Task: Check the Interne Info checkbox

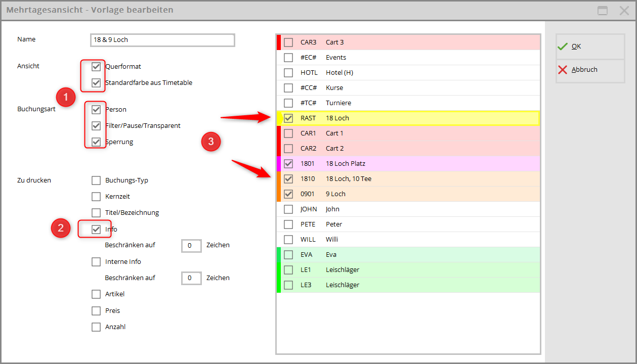Action: click(96, 262)
